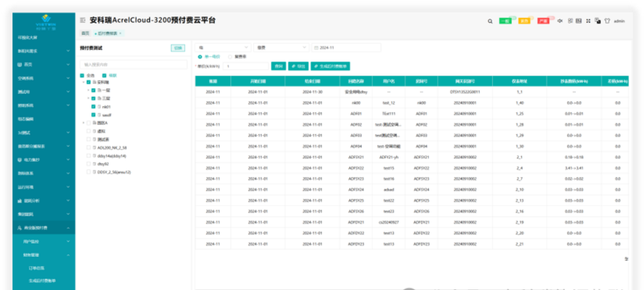Click the 查询 query button
Image resolution: width=644 pixels, height=290 pixels.
[279, 66]
